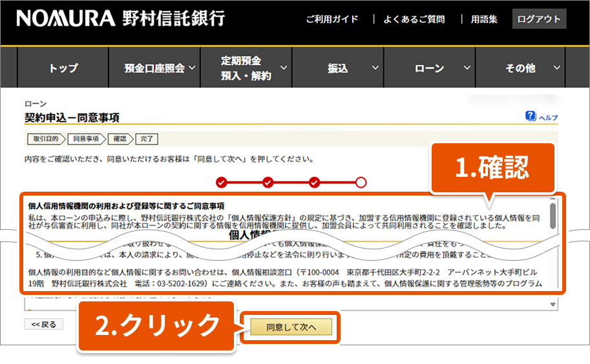Click the agreement box scroll-up arrow
This screenshot has height=364, width=590.
coord(553,199)
